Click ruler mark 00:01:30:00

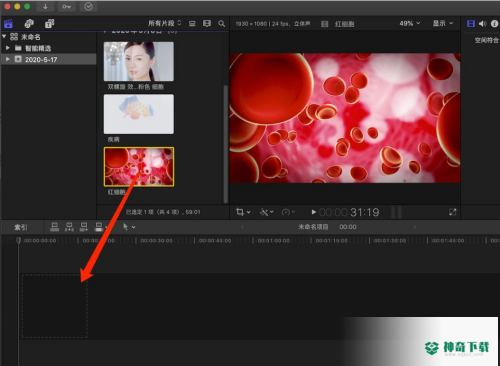390,241
